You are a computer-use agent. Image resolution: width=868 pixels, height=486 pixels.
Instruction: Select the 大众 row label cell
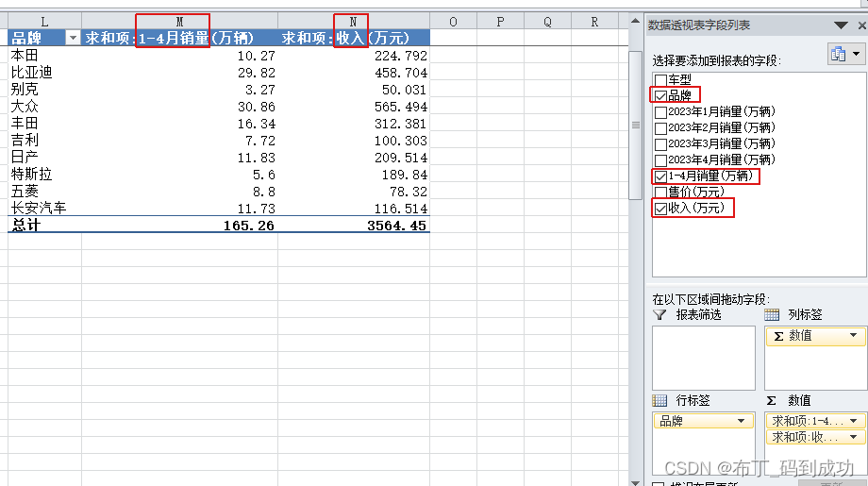[44, 107]
